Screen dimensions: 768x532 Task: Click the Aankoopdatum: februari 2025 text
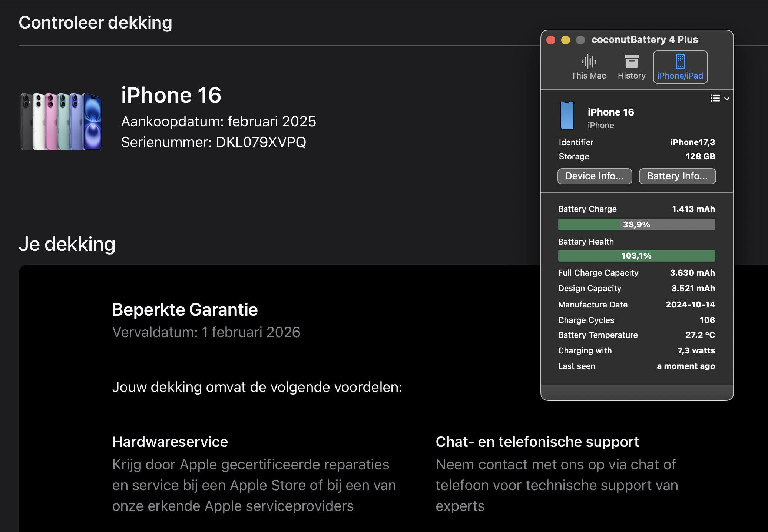(x=218, y=122)
